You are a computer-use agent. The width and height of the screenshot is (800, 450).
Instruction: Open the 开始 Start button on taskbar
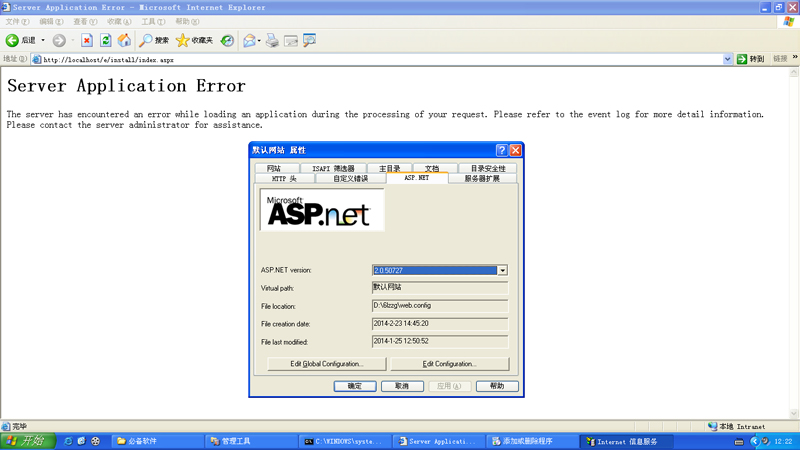coord(25,441)
